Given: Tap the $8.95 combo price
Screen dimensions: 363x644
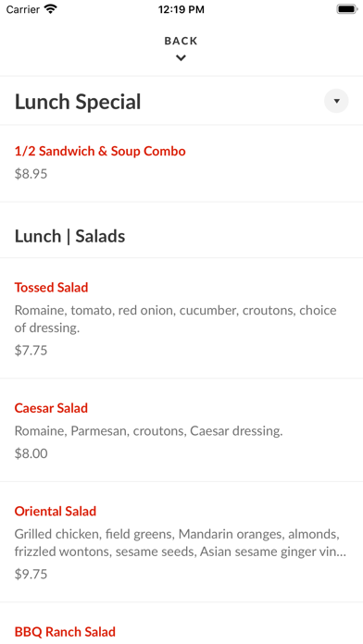Looking at the screenshot, I should (x=31, y=174).
